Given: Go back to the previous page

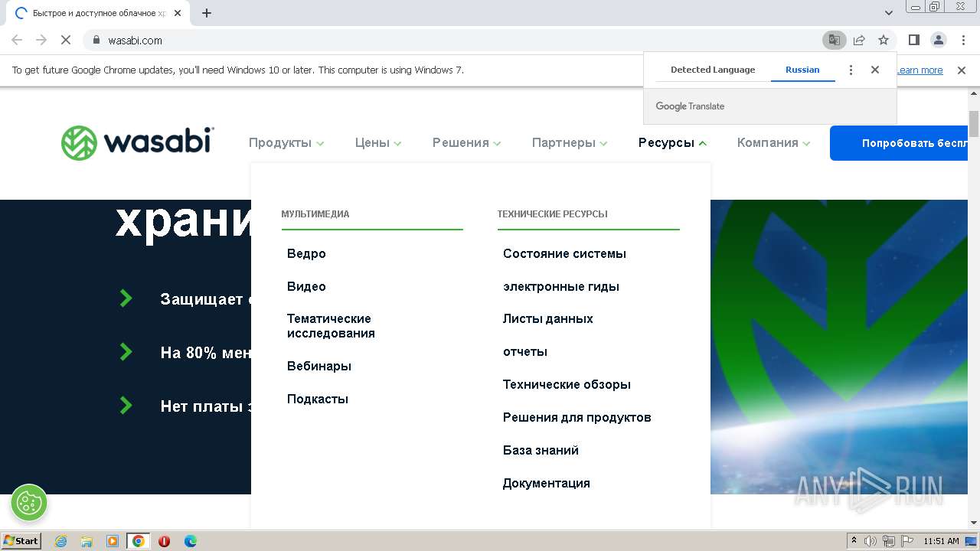Looking at the screenshot, I should [17, 40].
